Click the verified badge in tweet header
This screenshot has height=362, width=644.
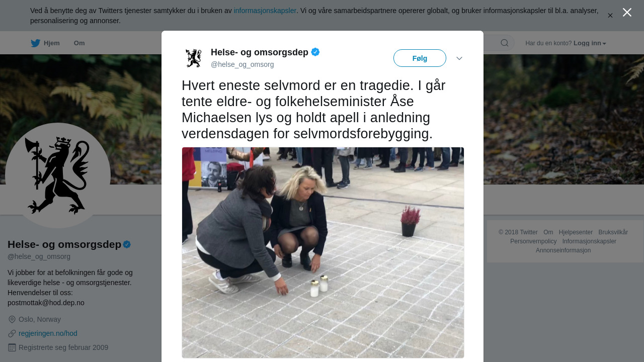pos(315,52)
